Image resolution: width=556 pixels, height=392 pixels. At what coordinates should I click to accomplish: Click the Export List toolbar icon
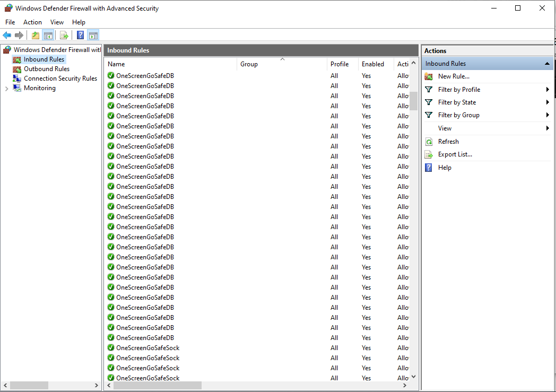64,35
